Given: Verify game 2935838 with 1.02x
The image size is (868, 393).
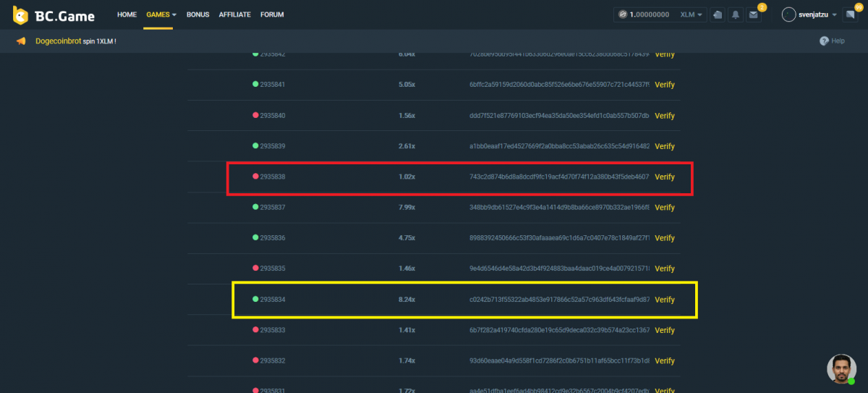Looking at the screenshot, I should click(x=664, y=177).
